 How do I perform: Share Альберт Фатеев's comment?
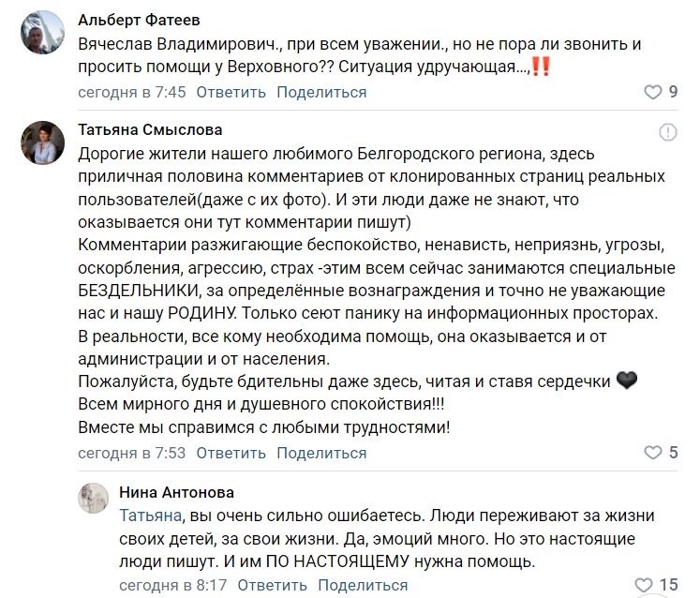pos(321,92)
